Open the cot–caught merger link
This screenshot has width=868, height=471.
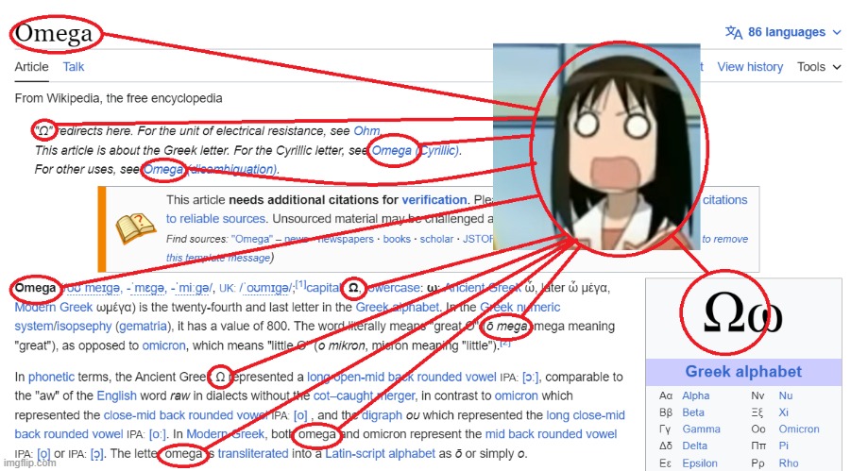[365, 396]
